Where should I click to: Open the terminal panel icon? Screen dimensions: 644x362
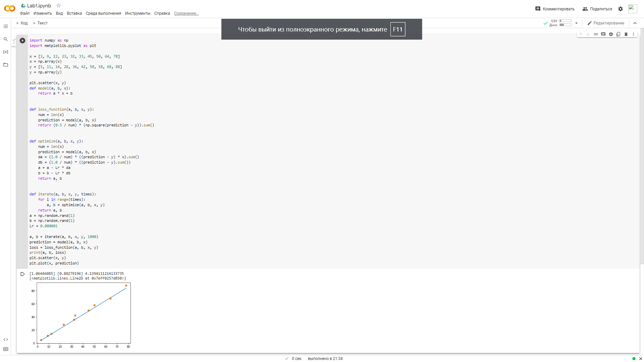coord(6,349)
